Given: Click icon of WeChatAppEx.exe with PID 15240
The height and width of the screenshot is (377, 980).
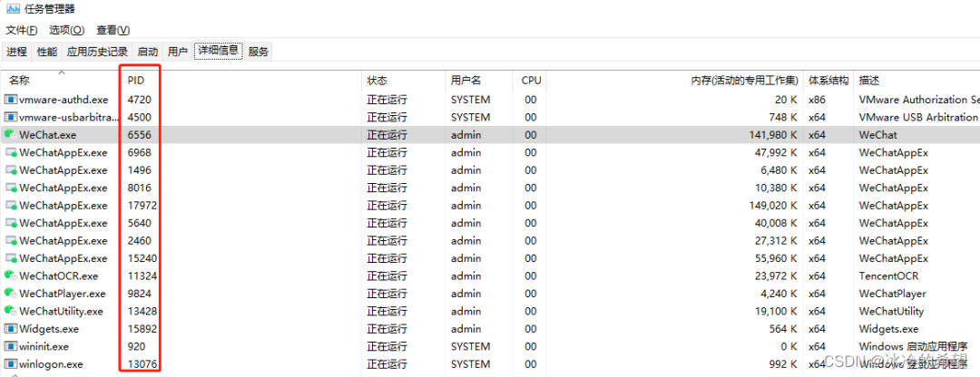Looking at the screenshot, I should click(11, 257).
